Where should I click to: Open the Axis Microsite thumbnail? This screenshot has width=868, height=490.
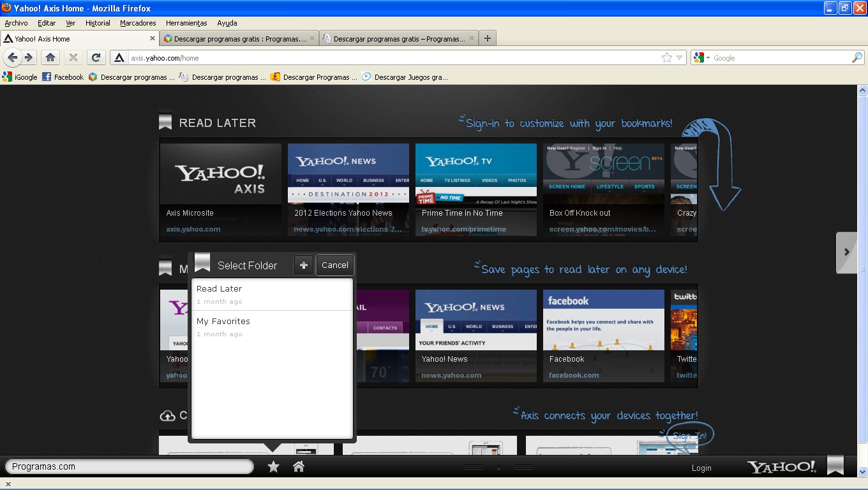221,189
